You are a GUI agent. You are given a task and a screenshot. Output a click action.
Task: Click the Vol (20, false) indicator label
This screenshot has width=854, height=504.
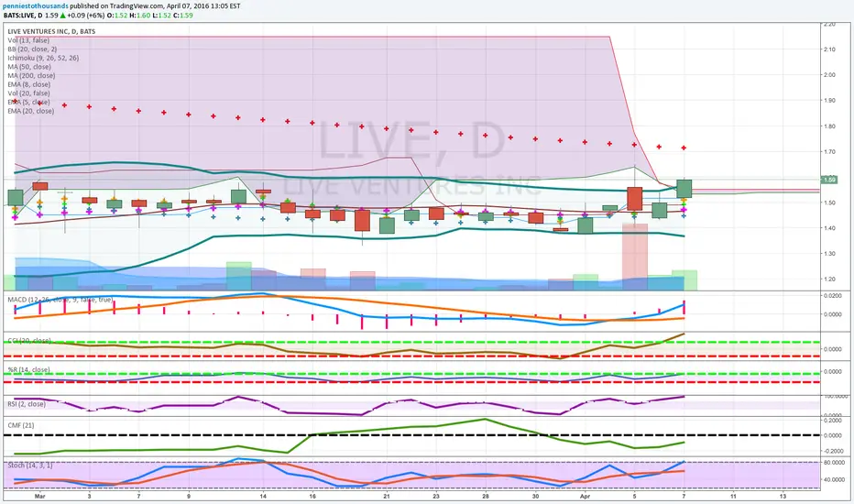click(x=28, y=93)
